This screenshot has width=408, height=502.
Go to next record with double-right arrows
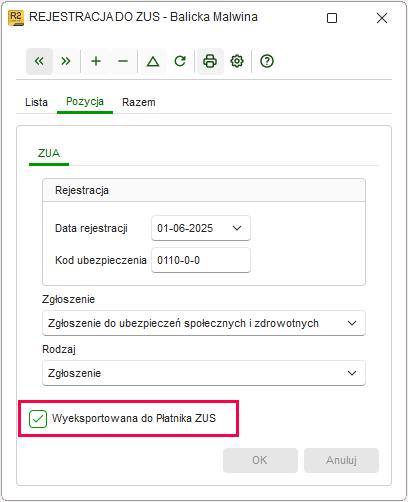click(x=66, y=61)
